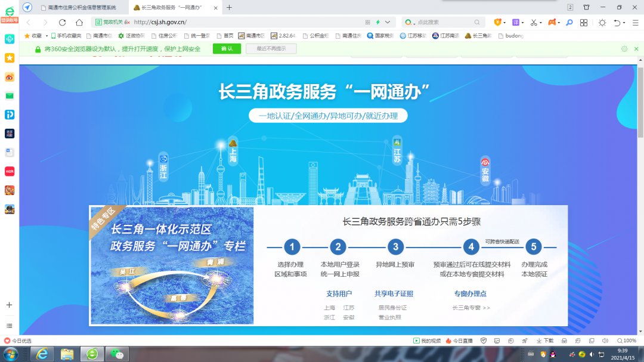Click the undo close-tab arrow icon
The height and width of the screenshot is (362, 644).
pos(617,23)
